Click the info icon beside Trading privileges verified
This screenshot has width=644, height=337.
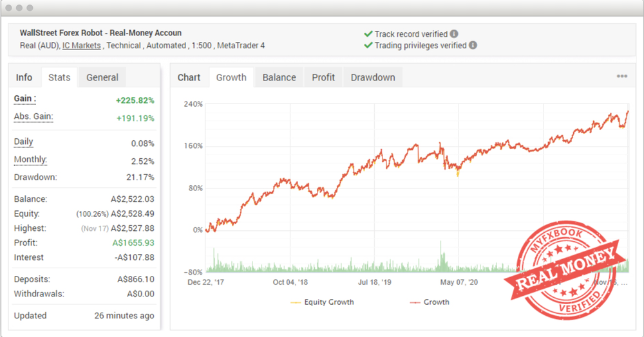473,46
